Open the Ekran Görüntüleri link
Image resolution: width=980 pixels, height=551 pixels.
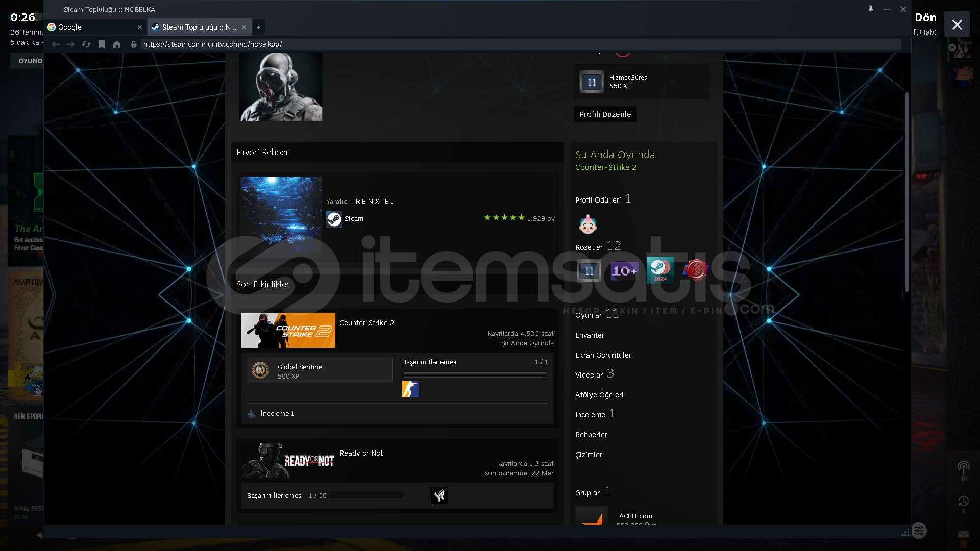click(x=604, y=355)
